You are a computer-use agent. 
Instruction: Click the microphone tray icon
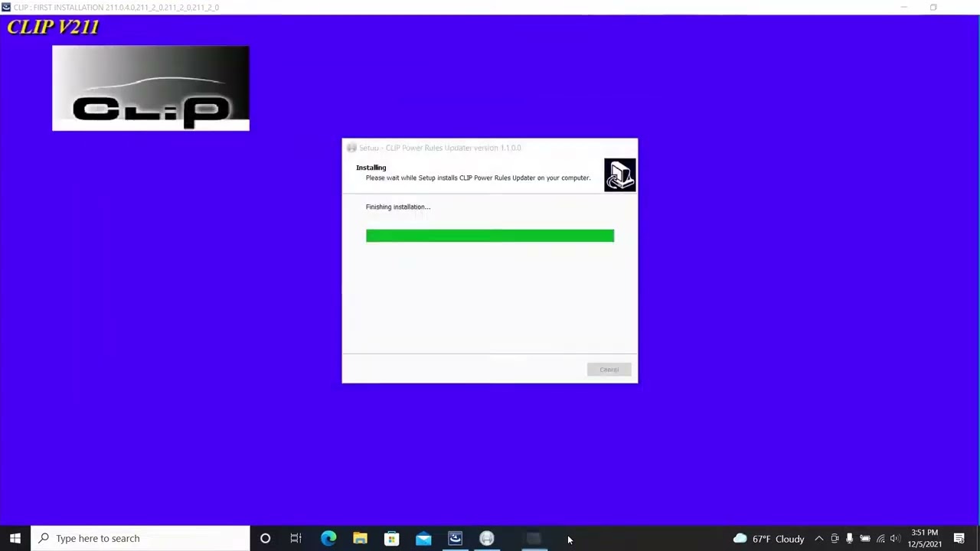click(849, 539)
